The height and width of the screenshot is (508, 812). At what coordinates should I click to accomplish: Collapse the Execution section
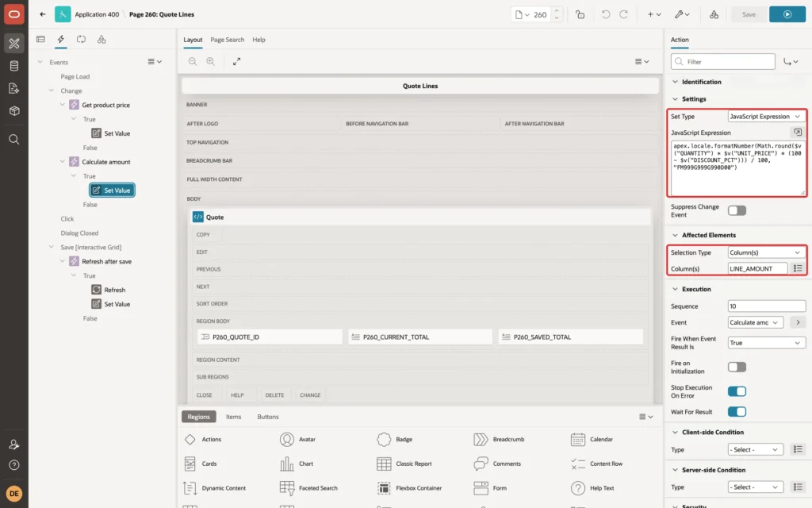675,289
